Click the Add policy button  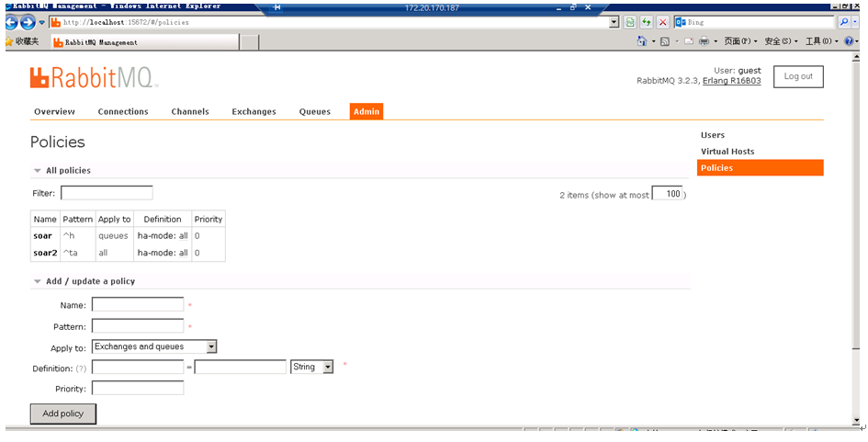click(x=63, y=414)
